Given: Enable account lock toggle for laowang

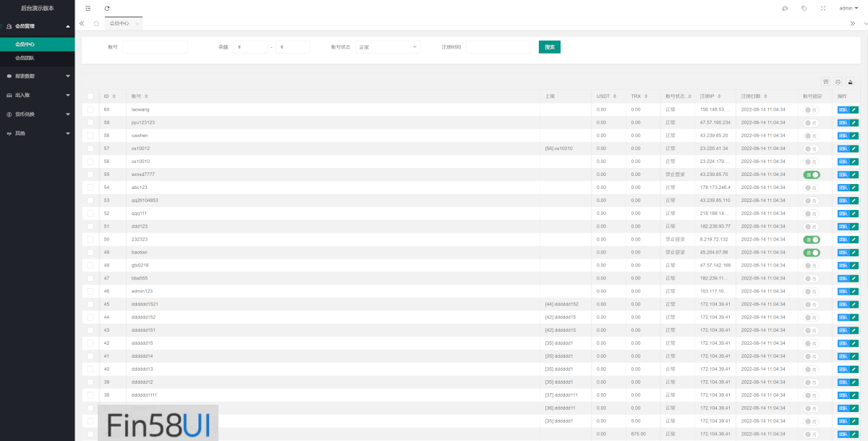Looking at the screenshot, I should 811,109.
